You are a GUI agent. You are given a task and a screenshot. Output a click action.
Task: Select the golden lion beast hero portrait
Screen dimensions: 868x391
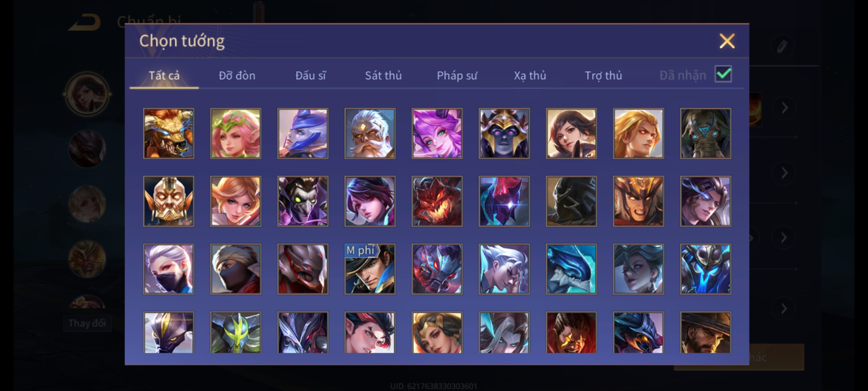[x=169, y=134]
